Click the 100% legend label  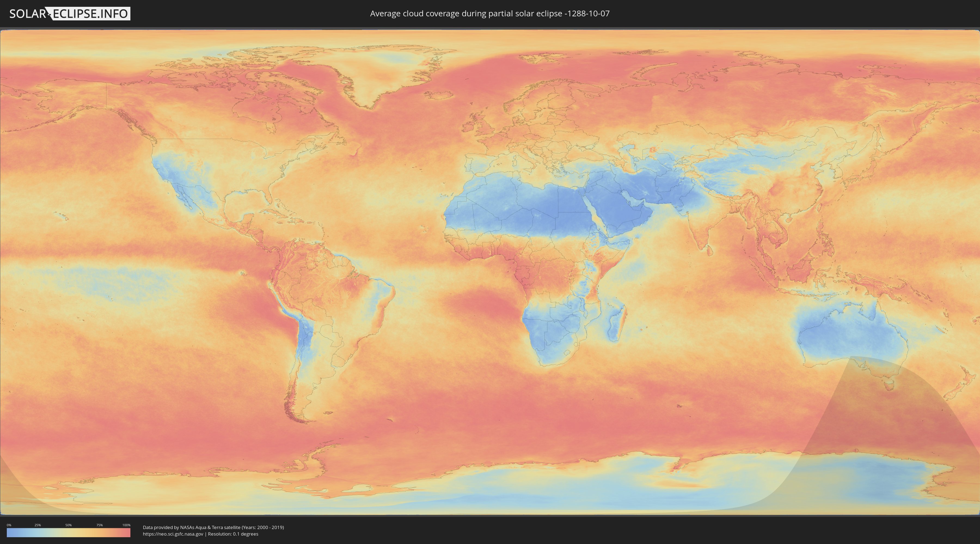click(126, 525)
